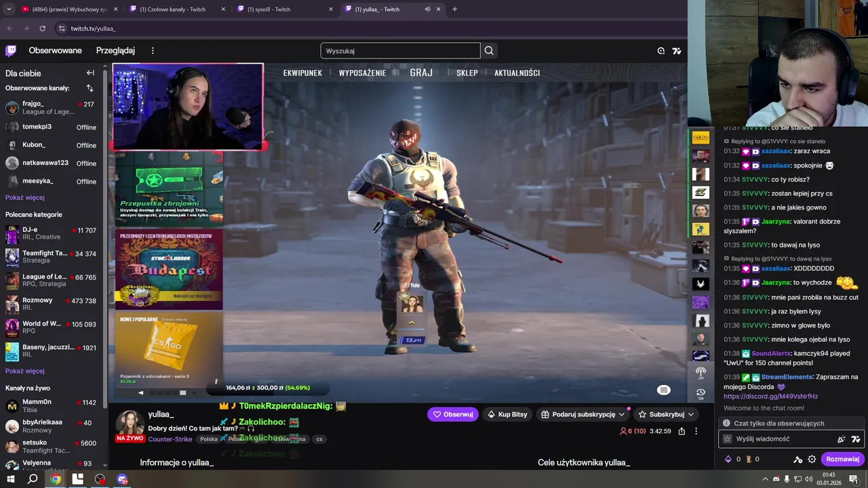Open Discord from the taskbar
This screenshot has width=868, height=488.
(122, 479)
